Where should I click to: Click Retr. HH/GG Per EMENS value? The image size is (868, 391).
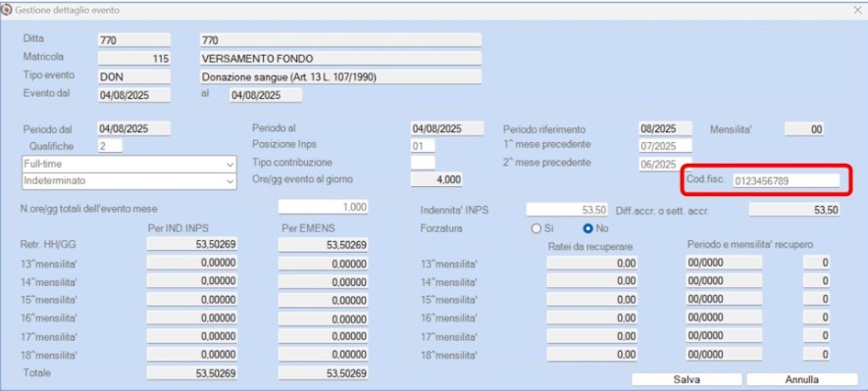(324, 245)
